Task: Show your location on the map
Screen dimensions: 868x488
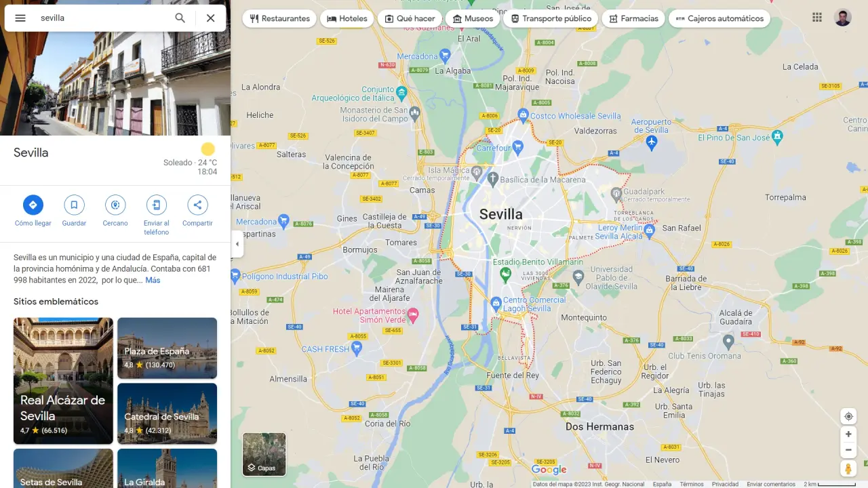Action: pyautogui.click(x=848, y=416)
